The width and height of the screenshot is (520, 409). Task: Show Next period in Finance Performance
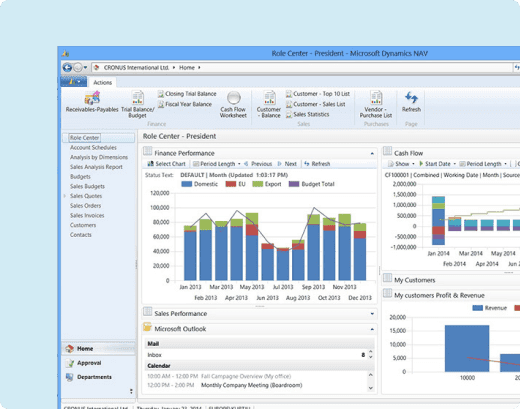tap(287, 164)
